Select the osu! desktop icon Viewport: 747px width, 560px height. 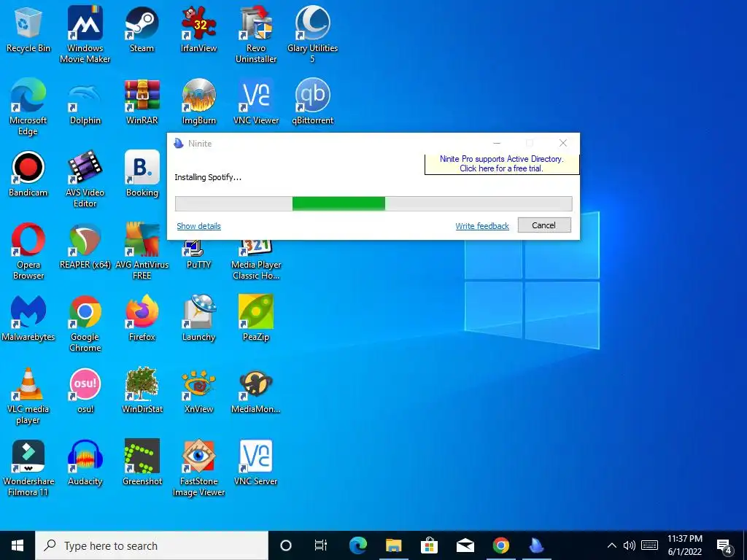click(x=85, y=391)
